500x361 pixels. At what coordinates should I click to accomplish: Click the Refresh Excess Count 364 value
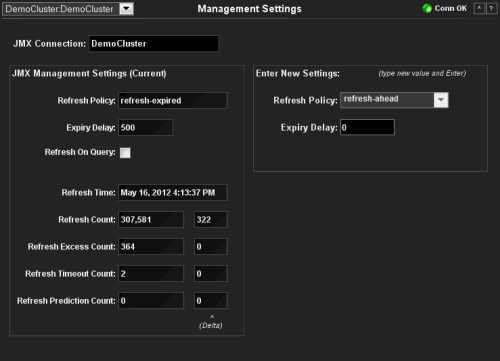point(151,246)
